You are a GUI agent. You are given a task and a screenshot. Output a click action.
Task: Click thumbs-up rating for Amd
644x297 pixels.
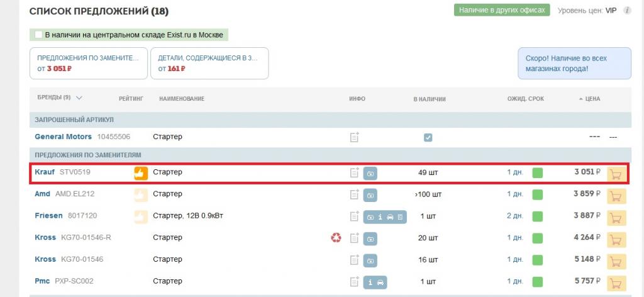(x=141, y=195)
